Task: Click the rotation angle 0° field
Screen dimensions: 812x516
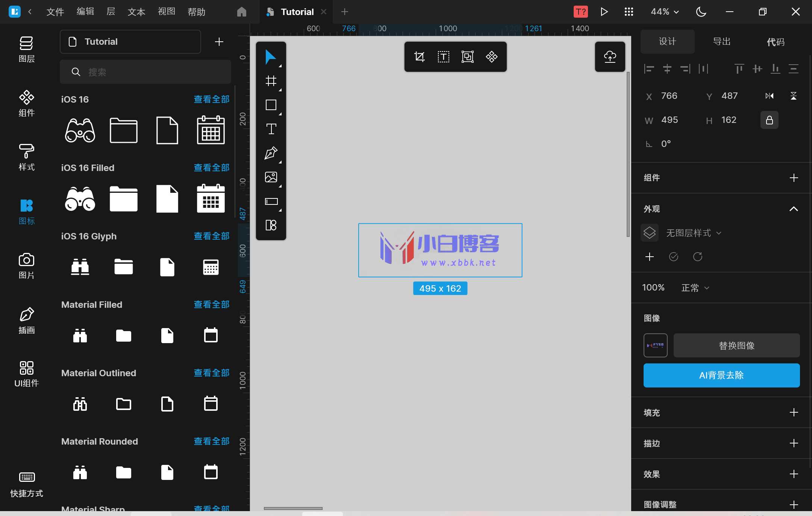Action: [666, 144]
